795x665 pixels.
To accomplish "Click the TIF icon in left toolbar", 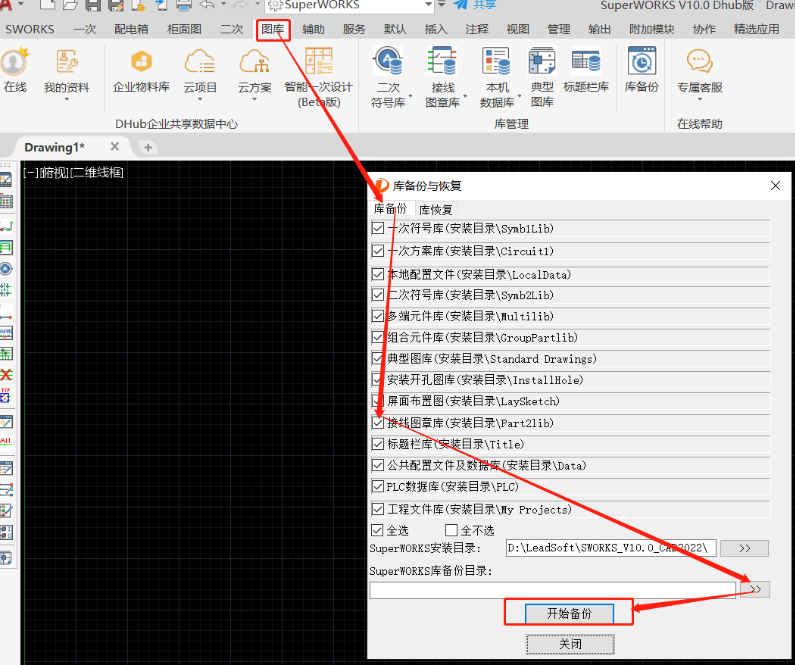I will (x=6, y=396).
